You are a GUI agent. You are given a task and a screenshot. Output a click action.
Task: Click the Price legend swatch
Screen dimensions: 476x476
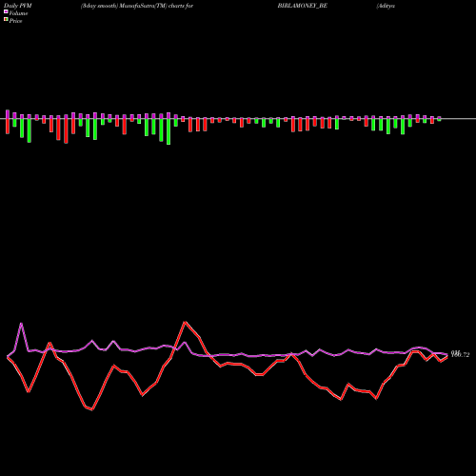6,20
